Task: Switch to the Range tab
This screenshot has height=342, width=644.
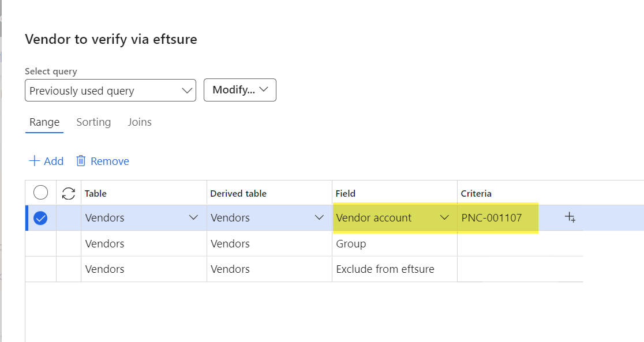Action: 44,122
